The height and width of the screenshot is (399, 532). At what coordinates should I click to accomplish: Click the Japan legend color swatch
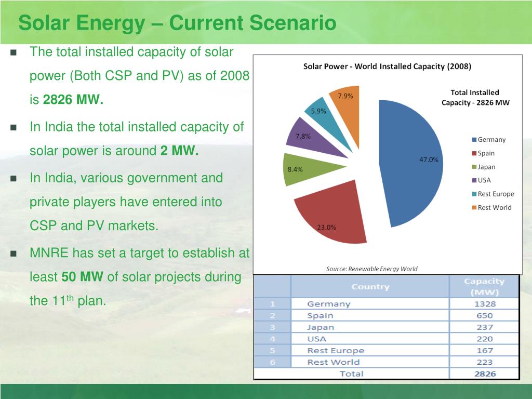tap(474, 167)
